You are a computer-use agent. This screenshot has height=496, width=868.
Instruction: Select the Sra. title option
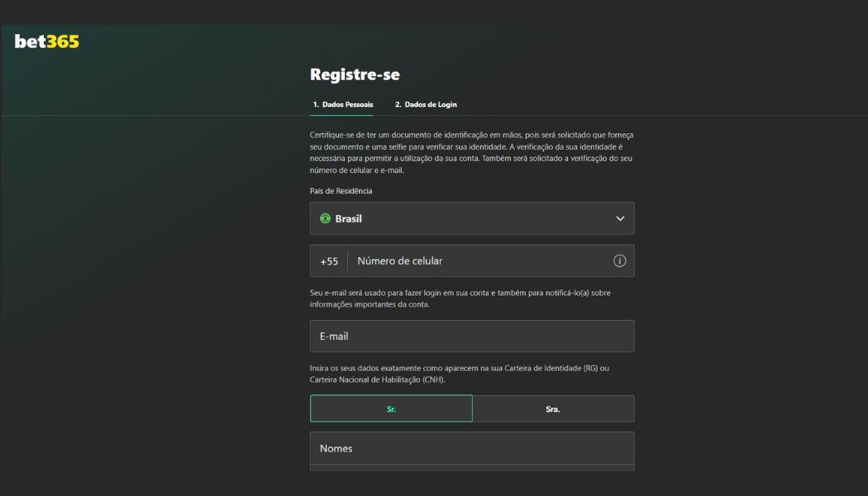[553, 409]
